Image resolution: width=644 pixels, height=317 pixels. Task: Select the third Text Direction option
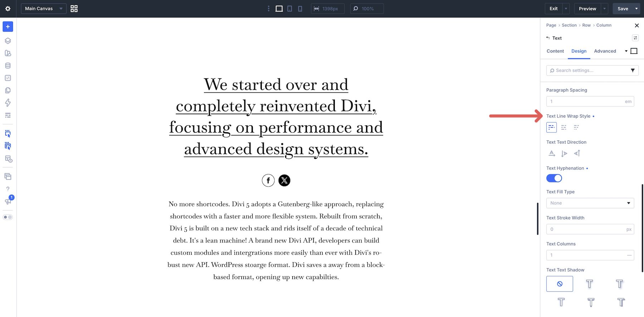click(577, 153)
